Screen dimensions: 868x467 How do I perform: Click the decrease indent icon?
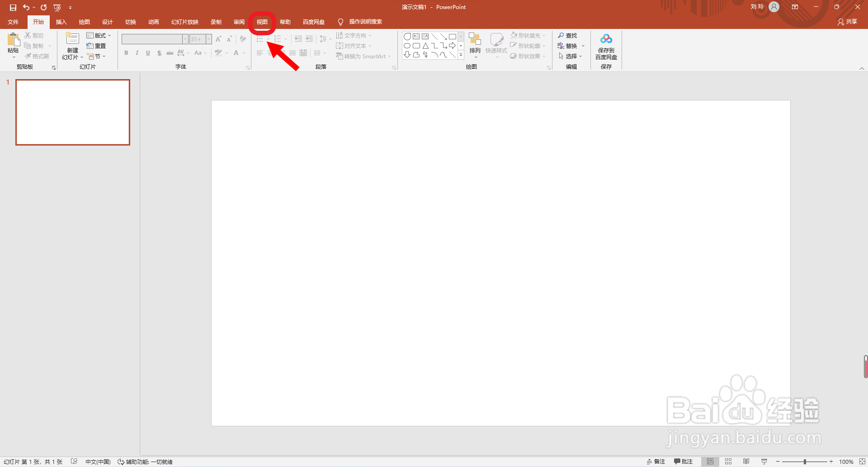tap(298, 39)
